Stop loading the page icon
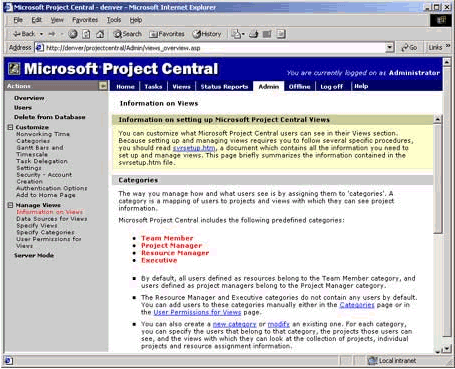Image resolution: width=455 pixels, height=369 pixels. click(x=73, y=34)
